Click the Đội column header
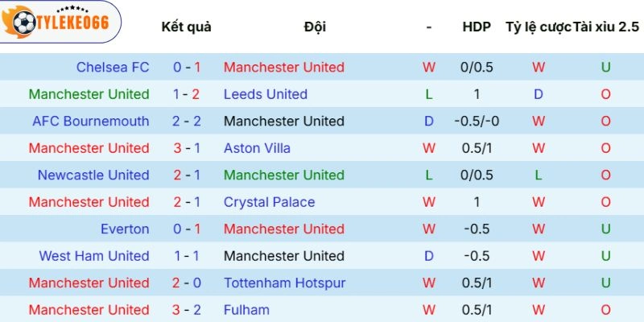Image resolution: width=644 pixels, height=322 pixels. [x=315, y=27]
